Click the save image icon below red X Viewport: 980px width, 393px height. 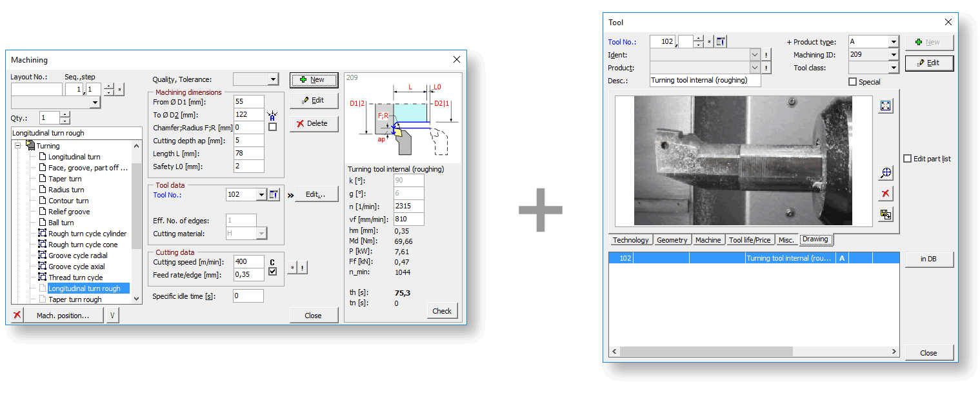tap(886, 215)
